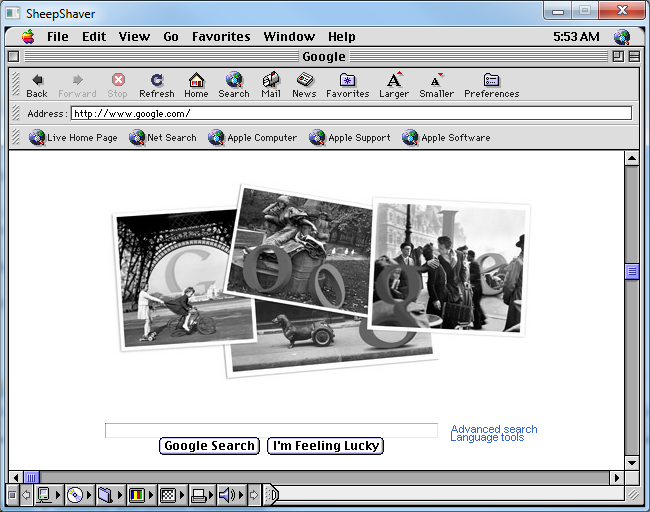The width and height of the screenshot is (650, 512).
Task: Expand the computer module arrow
Action: point(58,495)
